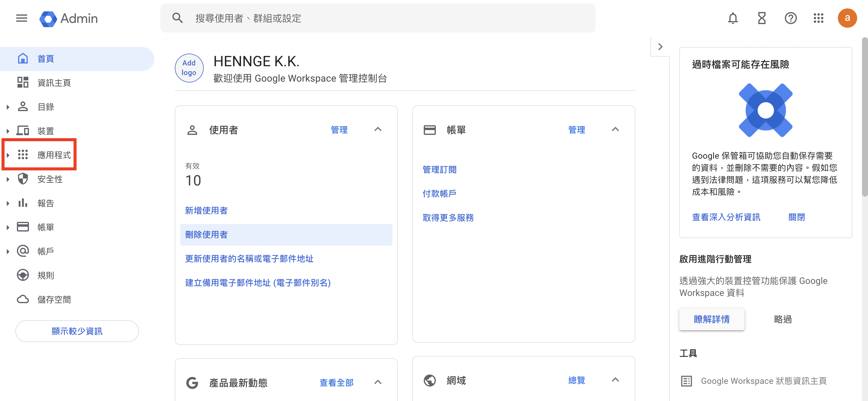Click the 儲存空間 cloud icon

(23, 299)
